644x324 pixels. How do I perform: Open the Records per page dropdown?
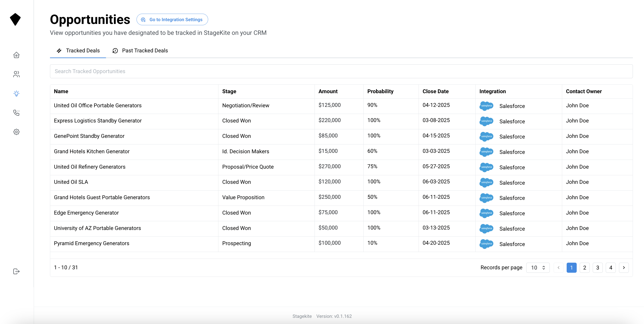click(x=538, y=268)
